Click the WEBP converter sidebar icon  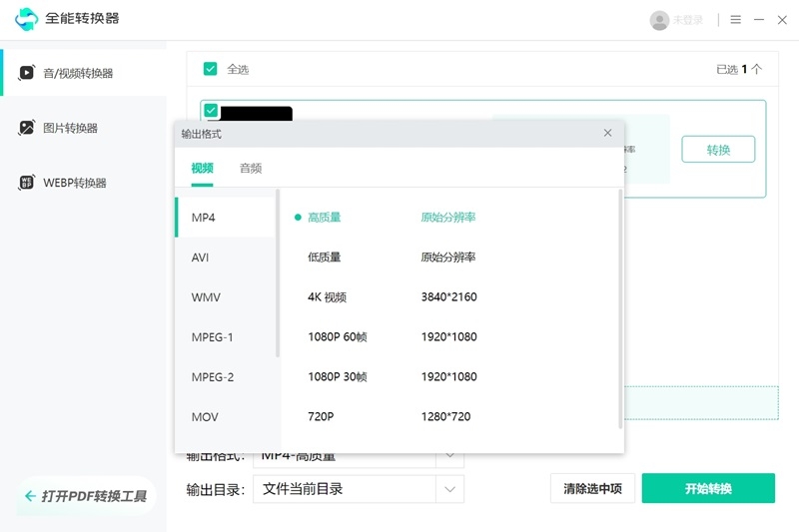(27, 183)
